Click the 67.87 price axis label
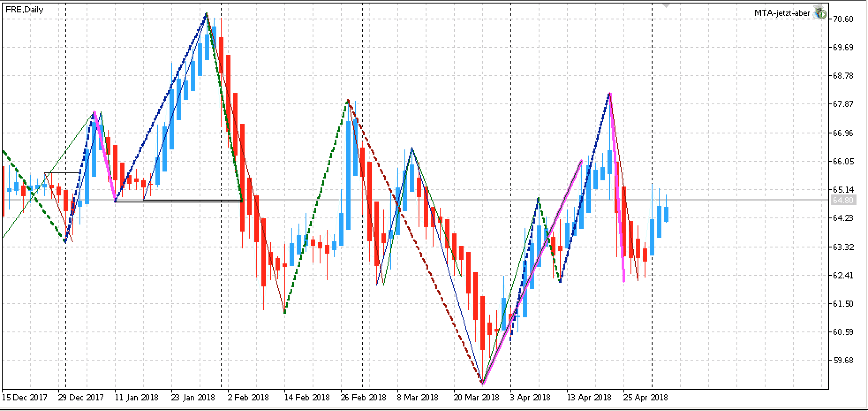Image resolution: width=868 pixels, height=411 pixels. point(843,104)
